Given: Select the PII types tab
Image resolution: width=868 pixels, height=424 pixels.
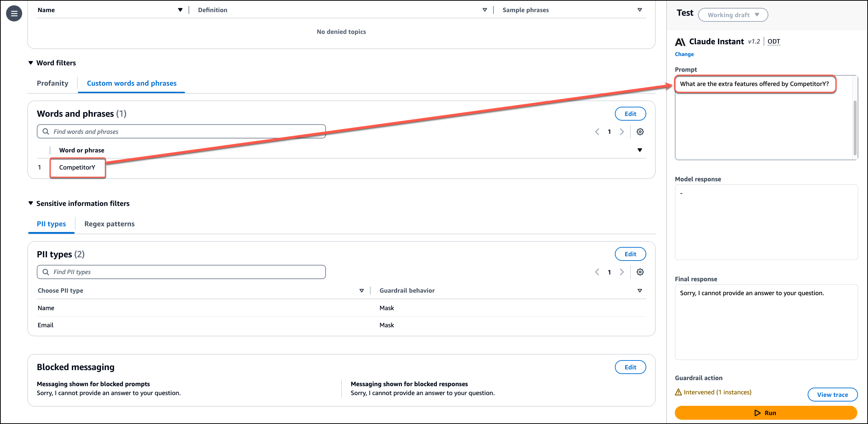Looking at the screenshot, I should (x=51, y=224).
